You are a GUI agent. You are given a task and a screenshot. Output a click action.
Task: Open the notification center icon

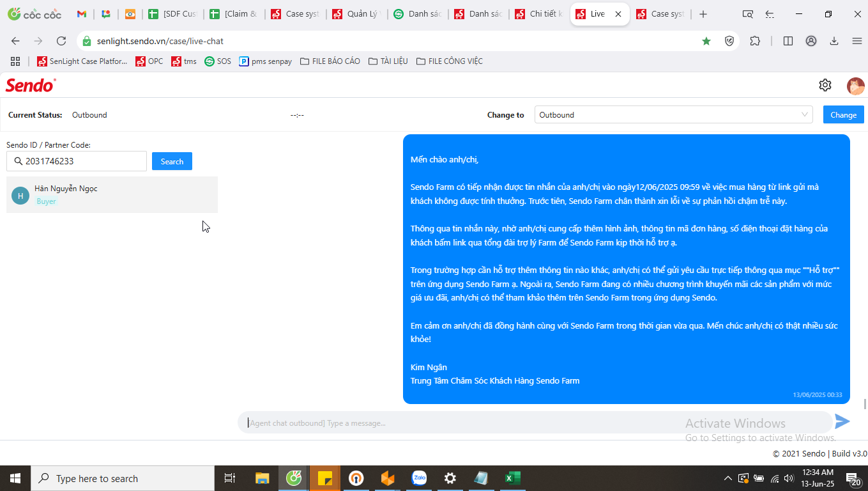pos(853,478)
